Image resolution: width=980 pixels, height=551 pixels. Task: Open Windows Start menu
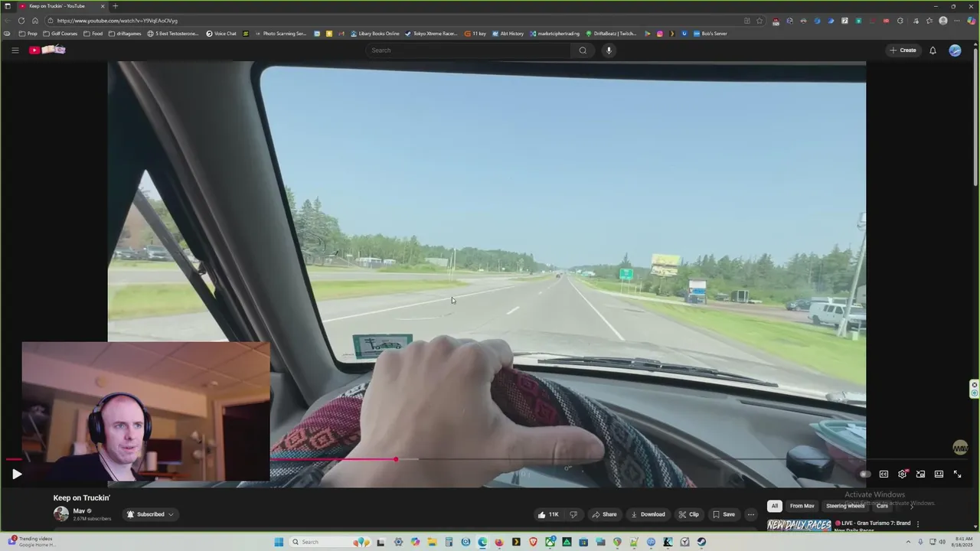click(278, 542)
